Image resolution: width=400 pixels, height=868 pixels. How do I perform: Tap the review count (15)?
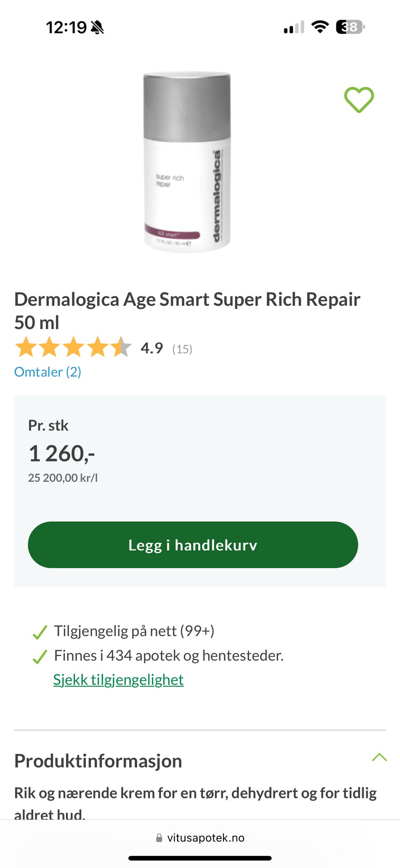pos(182,349)
